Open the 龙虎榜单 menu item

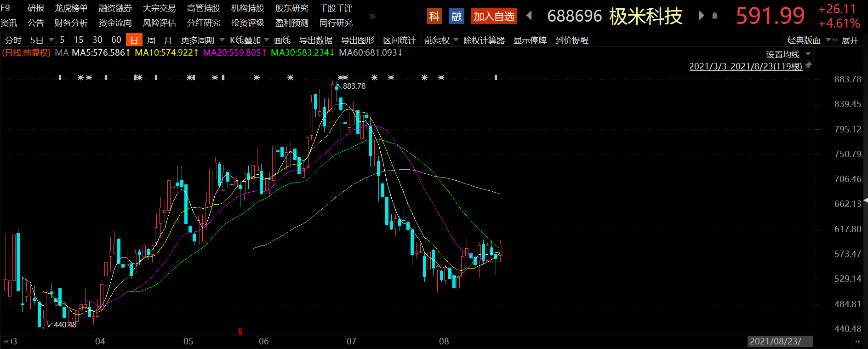(71, 8)
